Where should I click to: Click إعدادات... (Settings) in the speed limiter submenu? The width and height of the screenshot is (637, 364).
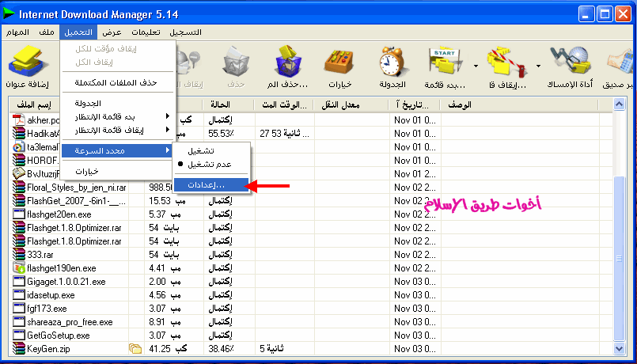coord(210,185)
